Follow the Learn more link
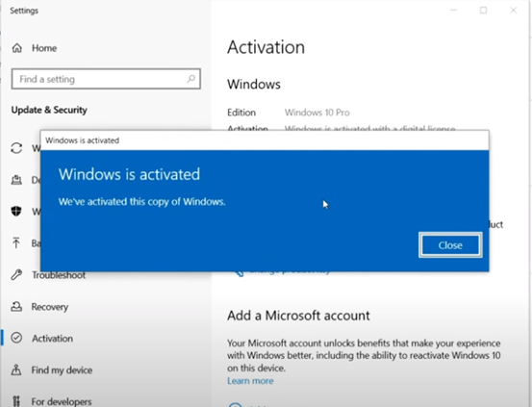Viewport: 532px width, 407px height. click(x=250, y=381)
